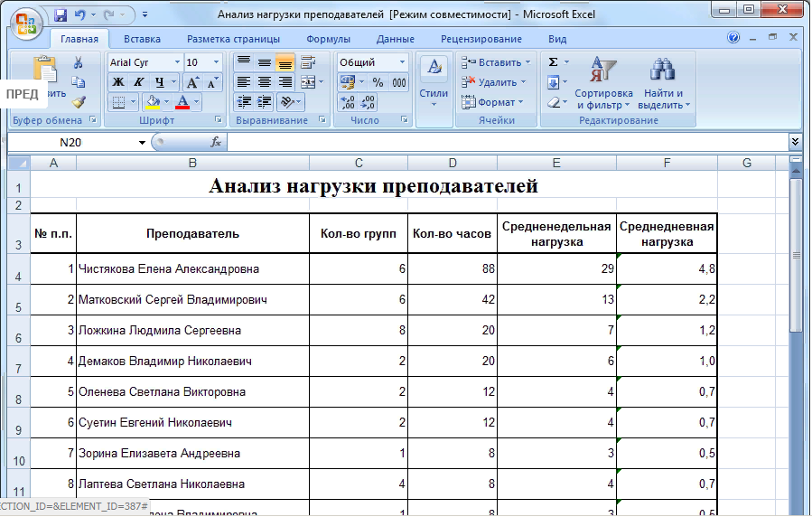
Task: Click the insert function fx icon
Action: (216, 143)
